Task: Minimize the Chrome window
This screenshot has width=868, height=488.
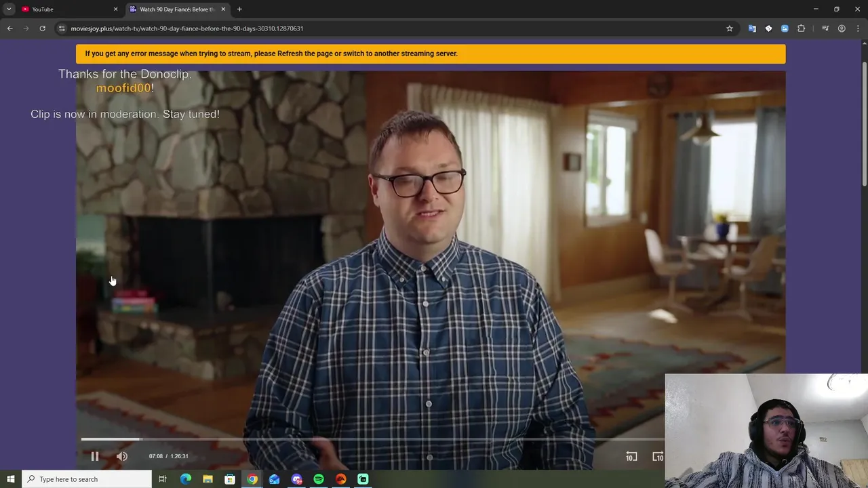Action: 815,9
